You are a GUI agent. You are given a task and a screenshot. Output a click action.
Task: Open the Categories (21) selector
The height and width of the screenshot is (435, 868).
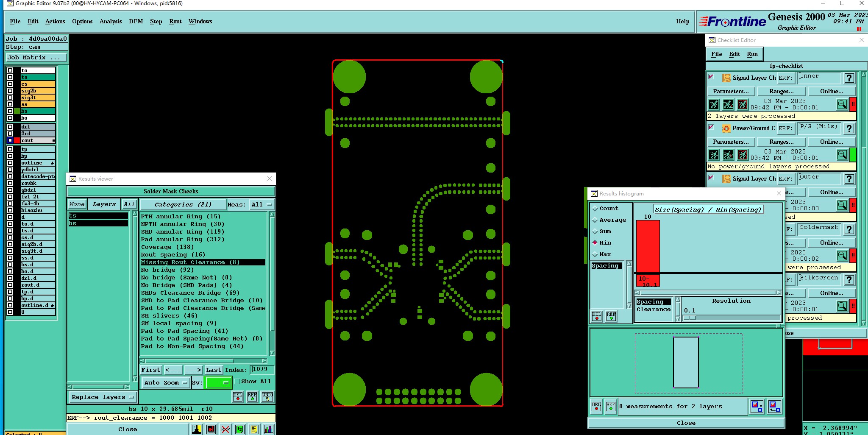pyautogui.click(x=182, y=205)
